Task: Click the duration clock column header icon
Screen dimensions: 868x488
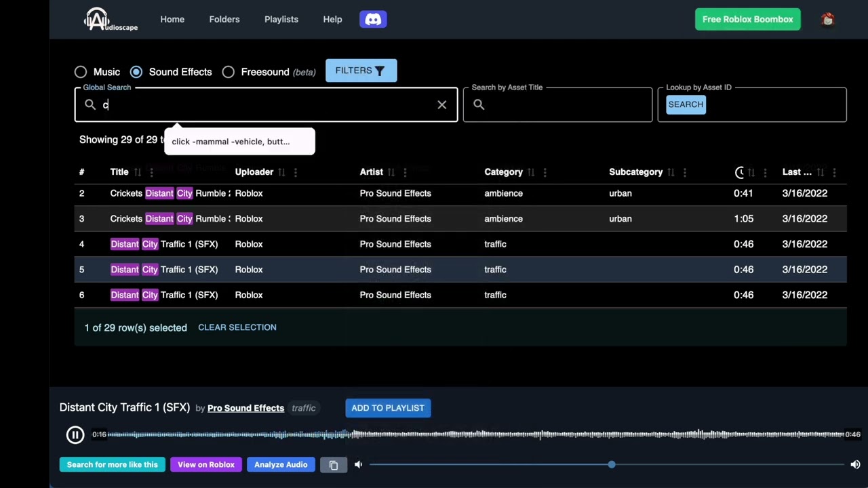Action: coord(739,172)
